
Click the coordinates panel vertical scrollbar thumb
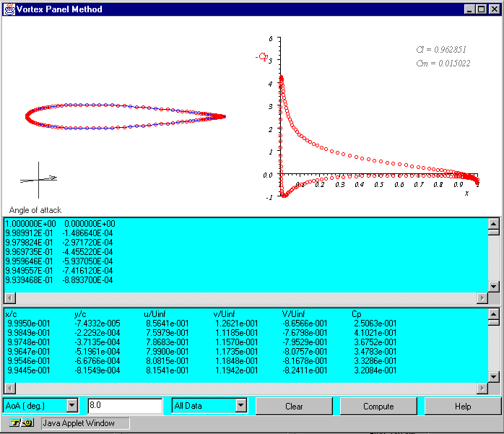pyautogui.click(x=493, y=232)
